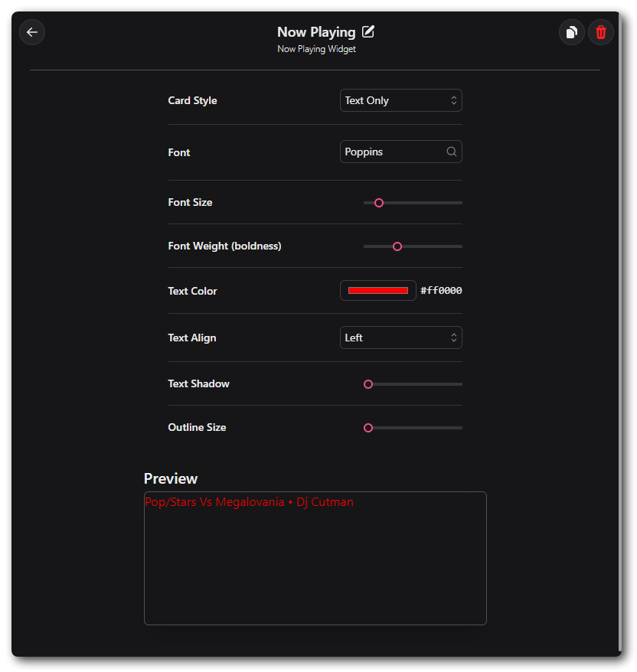Delete the widget using the red trash icon
The height and width of the screenshot is (672, 637).
(x=601, y=32)
